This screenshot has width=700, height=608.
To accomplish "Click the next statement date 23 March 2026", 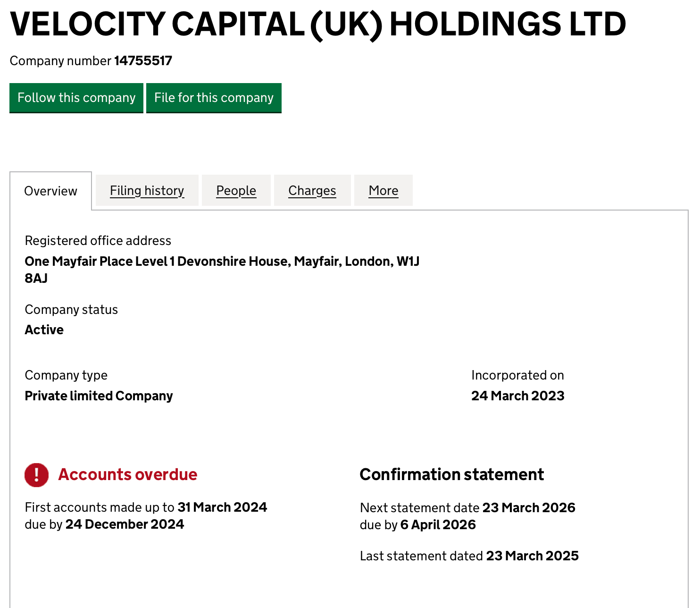I will [528, 508].
